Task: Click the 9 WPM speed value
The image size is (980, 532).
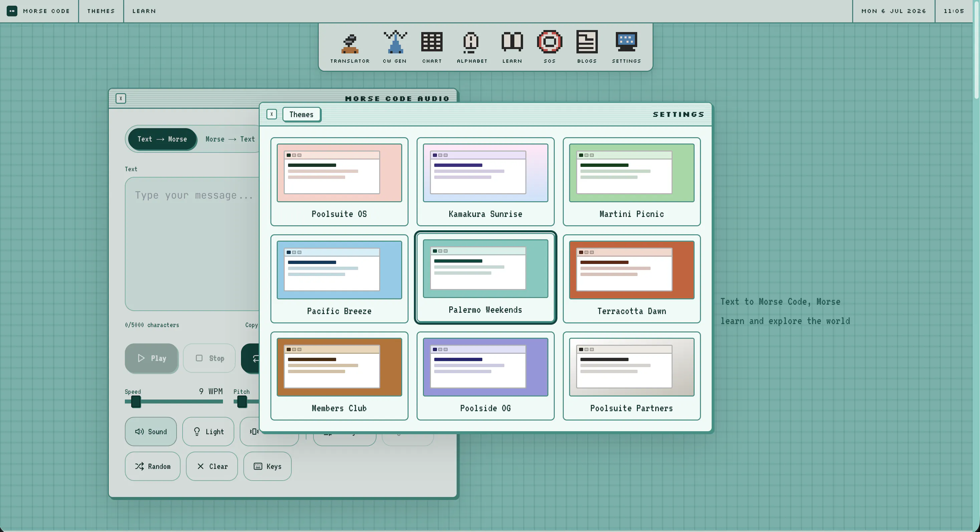Action: pyautogui.click(x=211, y=391)
